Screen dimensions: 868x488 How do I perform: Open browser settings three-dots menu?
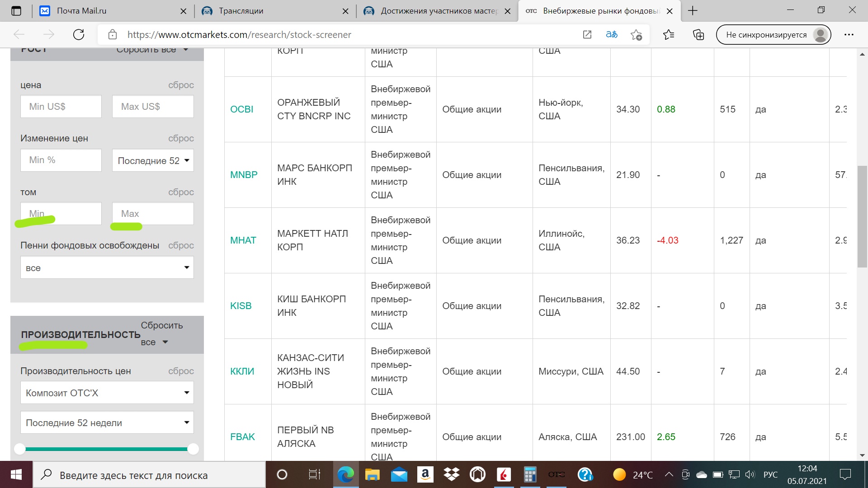849,35
